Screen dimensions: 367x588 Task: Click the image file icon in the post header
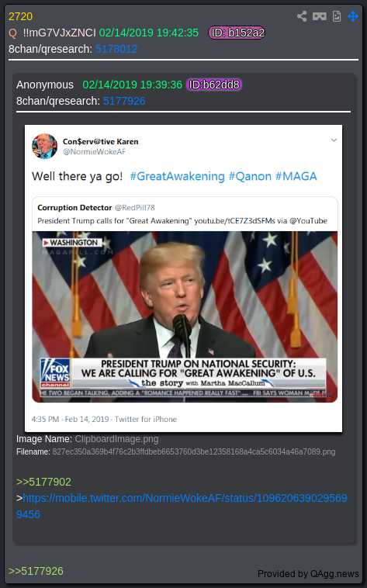tap(337, 16)
